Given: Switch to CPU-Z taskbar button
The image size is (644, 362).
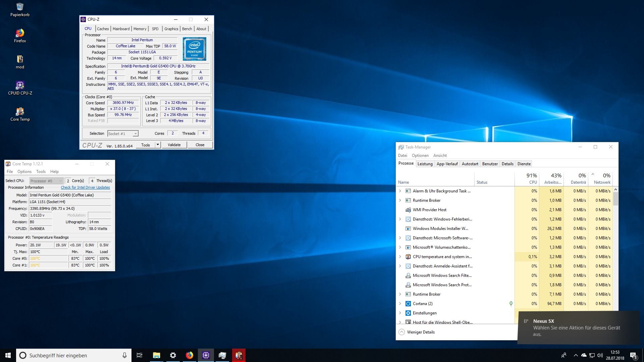Looking at the screenshot, I should (x=206, y=355).
